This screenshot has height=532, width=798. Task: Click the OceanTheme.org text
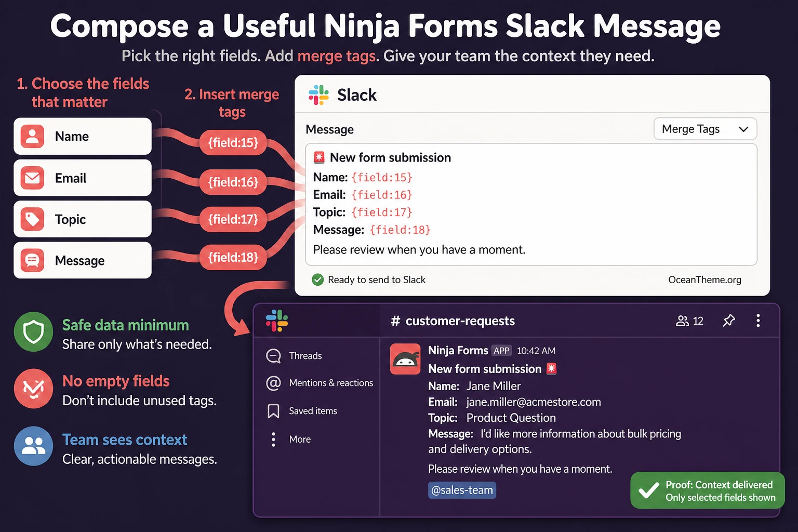pos(704,280)
